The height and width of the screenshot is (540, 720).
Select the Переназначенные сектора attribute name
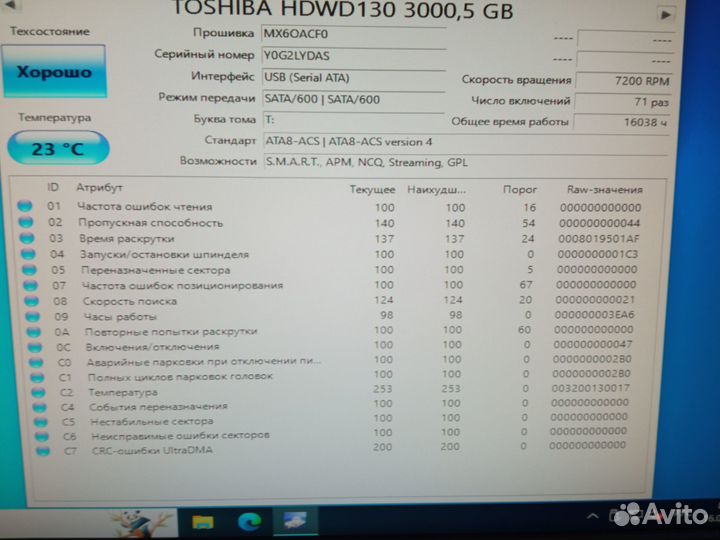click(156, 270)
